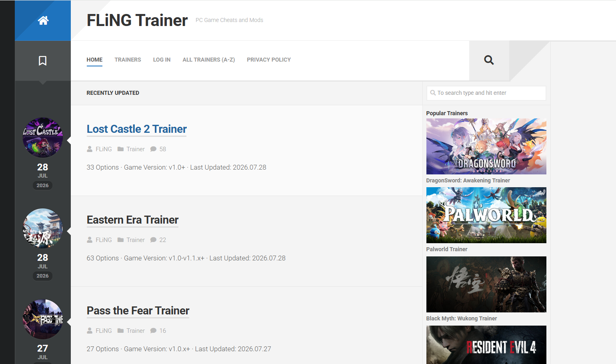Click the 28 JUL 2026 date under Lost Castle avatar

[x=43, y=176]
